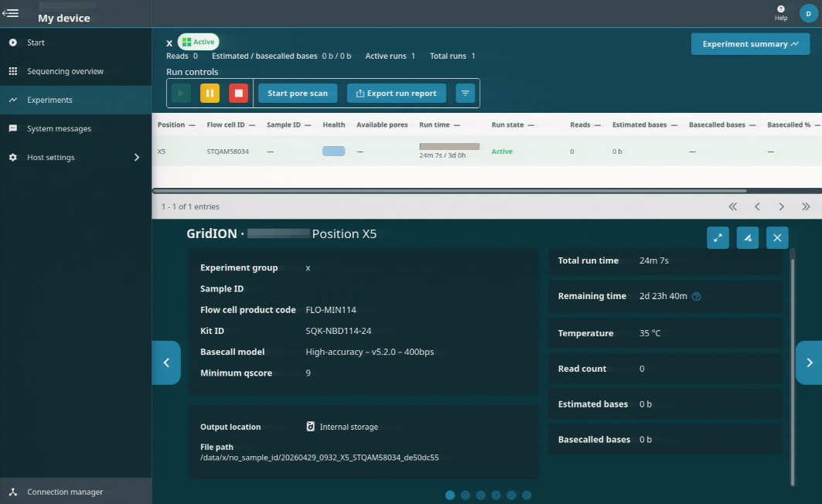
Task: Select the second carousel dot indicator
Action: 466,495
